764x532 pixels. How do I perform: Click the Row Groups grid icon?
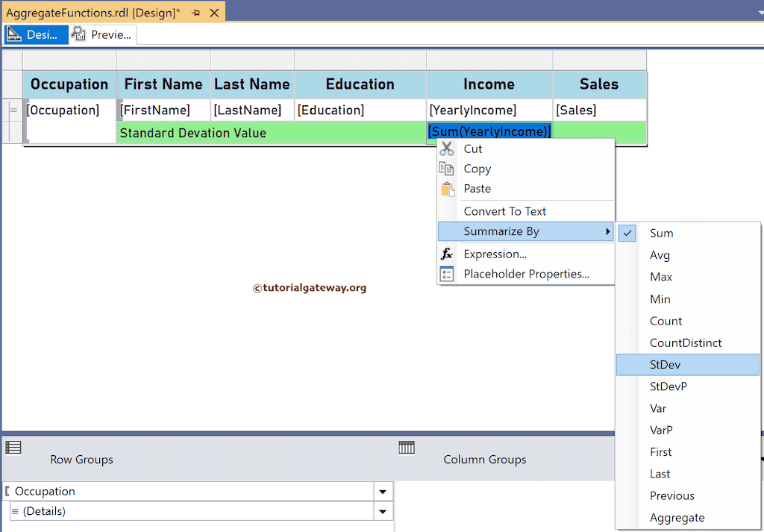pos(13,447)
